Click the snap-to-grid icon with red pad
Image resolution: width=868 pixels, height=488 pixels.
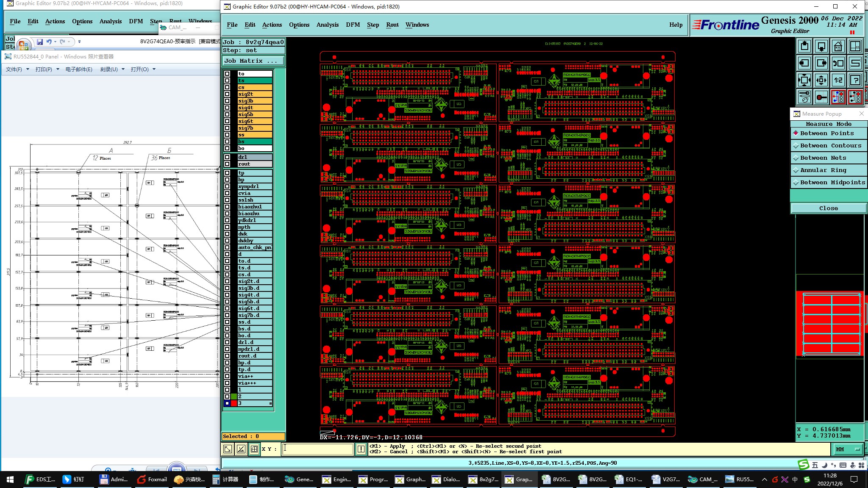click(x=821, y=97)
